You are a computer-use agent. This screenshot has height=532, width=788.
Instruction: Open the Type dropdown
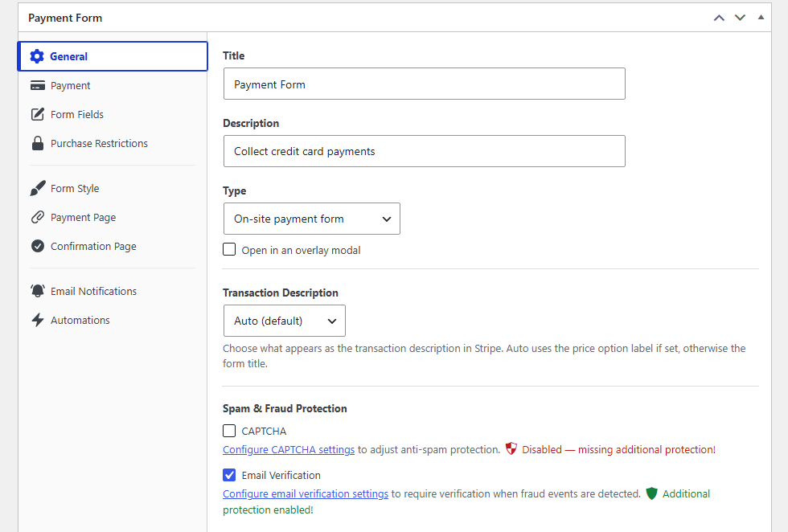[312, 219]
